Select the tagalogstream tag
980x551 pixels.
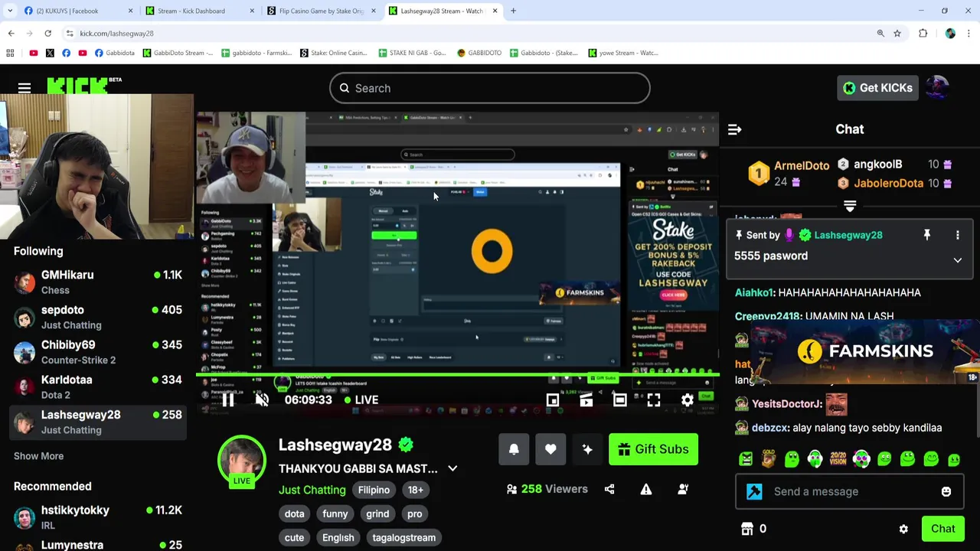pyautogui.click(x=404, y=537)
